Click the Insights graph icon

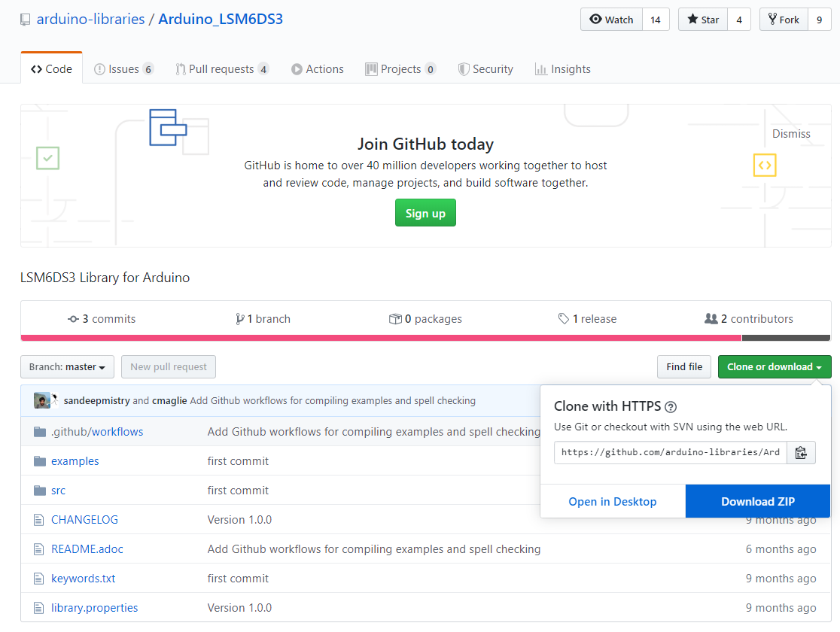point(540,69)
